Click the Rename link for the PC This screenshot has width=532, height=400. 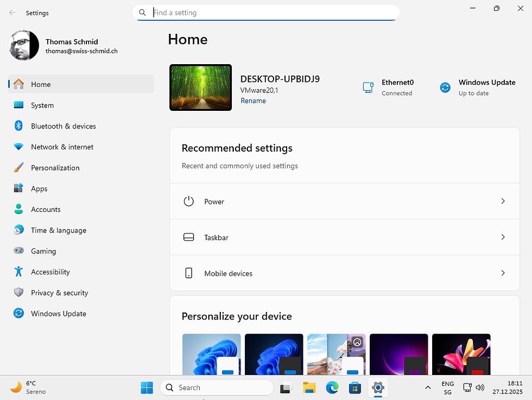pyautogui.click(x=253, y=101)
